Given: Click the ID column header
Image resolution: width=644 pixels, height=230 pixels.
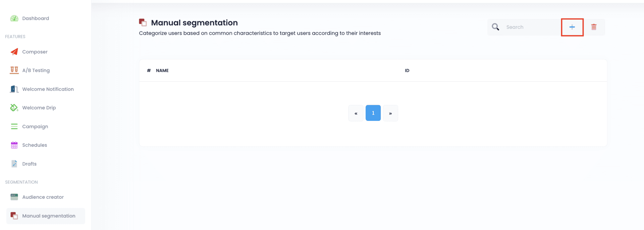Looking at the screenshot, I should [x=407, y=71].
